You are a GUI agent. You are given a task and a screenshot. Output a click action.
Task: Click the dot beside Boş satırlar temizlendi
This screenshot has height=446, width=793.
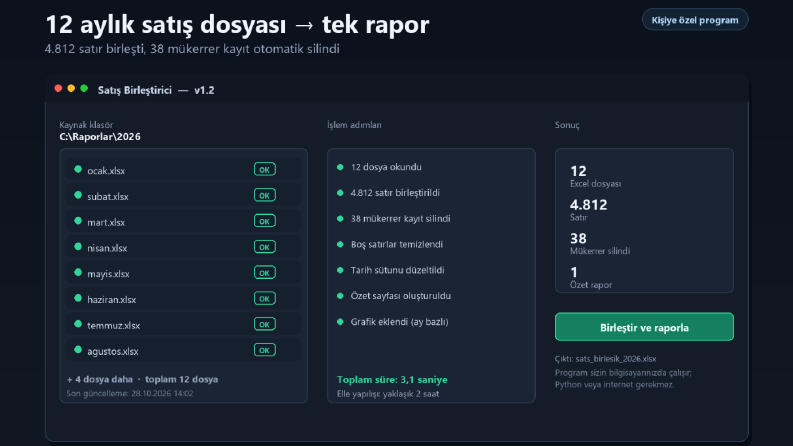(340, 244)
